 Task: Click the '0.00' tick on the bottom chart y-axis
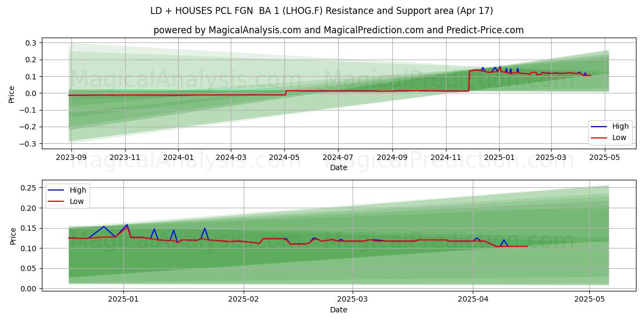pos(29,289)
